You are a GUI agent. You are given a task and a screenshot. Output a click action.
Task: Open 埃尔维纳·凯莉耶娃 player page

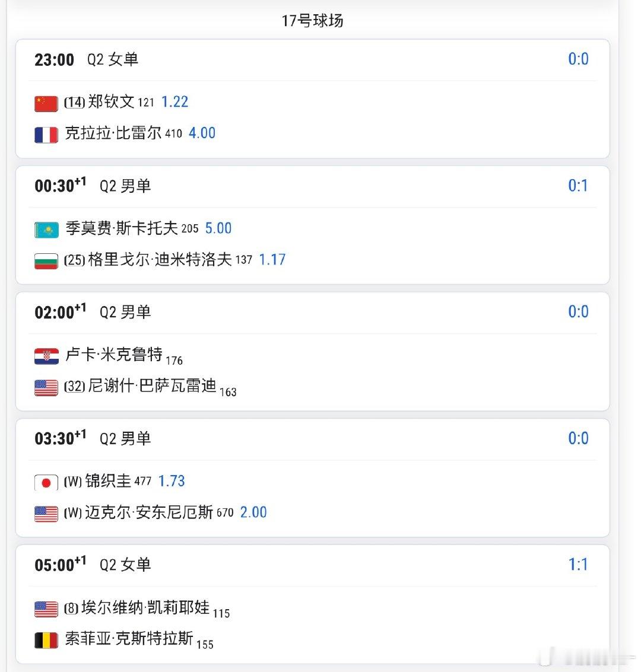coord(145,607)
